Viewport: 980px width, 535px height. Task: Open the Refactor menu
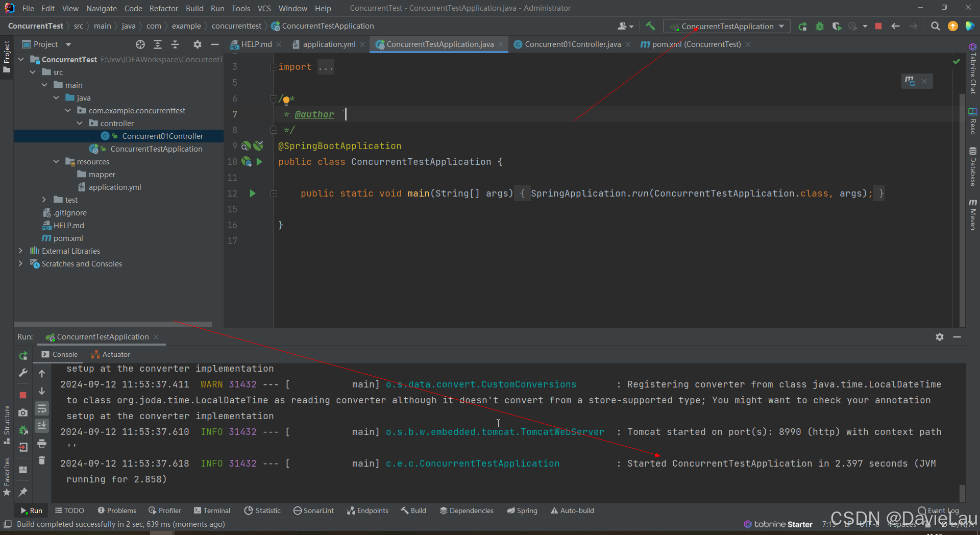tap(163, 8)
